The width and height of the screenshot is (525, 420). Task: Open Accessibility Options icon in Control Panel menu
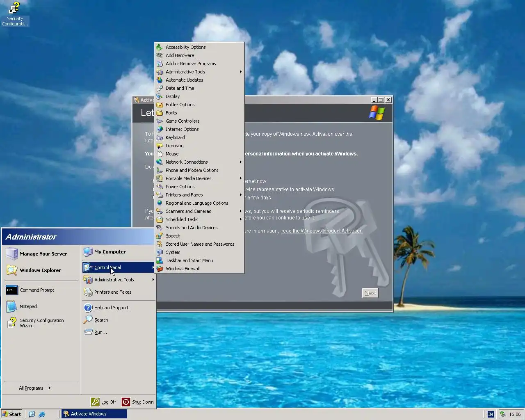160,47
